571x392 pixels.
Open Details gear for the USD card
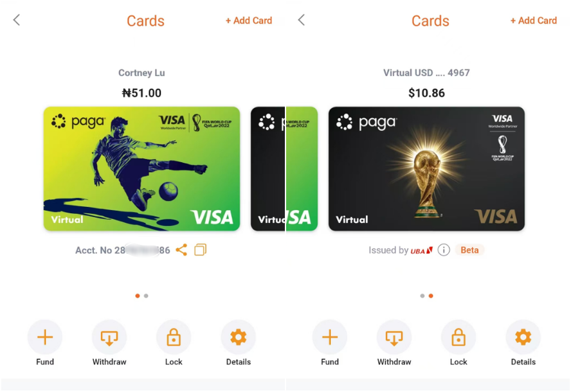523,337
